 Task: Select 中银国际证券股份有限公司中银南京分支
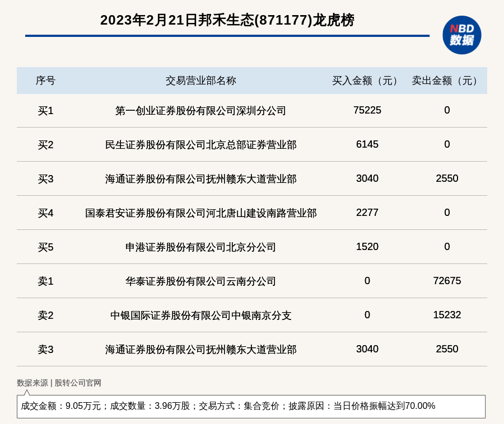coord(201,315)
